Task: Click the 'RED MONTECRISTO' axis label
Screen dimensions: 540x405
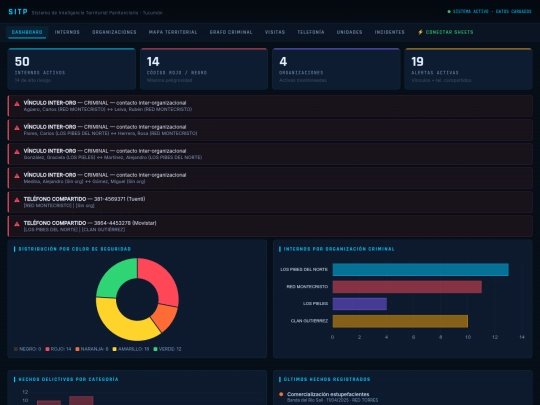Action: tap(307, 287)
